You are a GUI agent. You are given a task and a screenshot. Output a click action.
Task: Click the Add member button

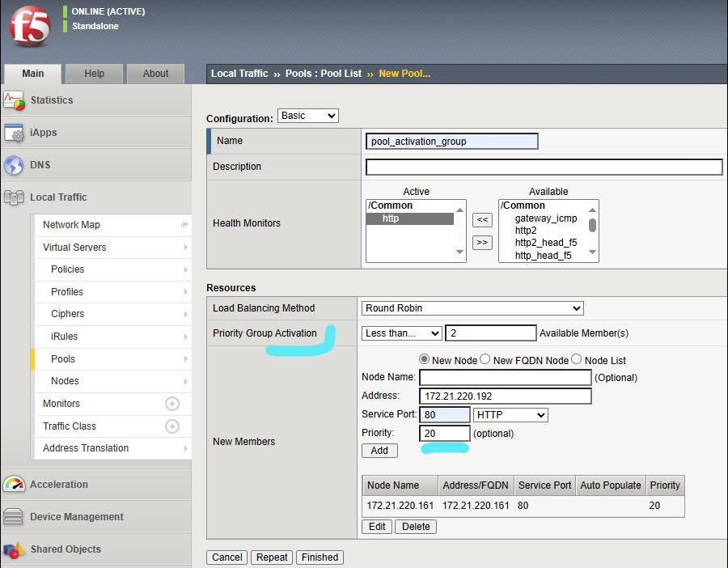[379, 451]
